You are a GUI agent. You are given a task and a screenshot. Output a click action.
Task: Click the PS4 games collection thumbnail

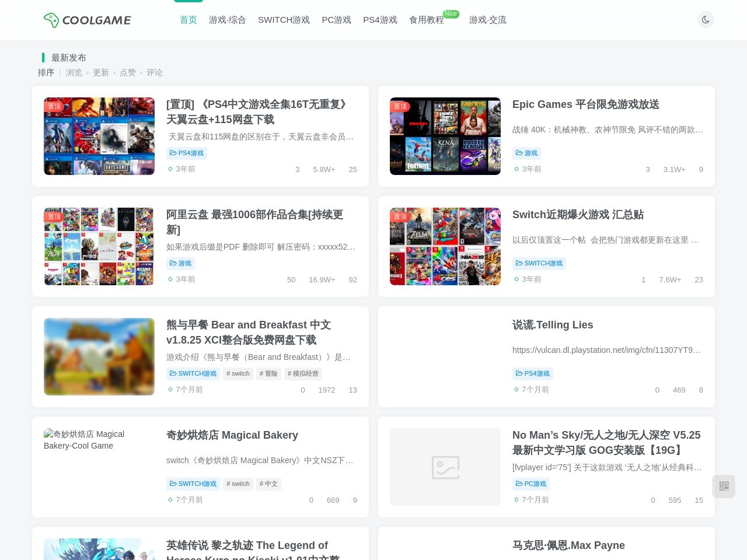[x=99, y=136]
